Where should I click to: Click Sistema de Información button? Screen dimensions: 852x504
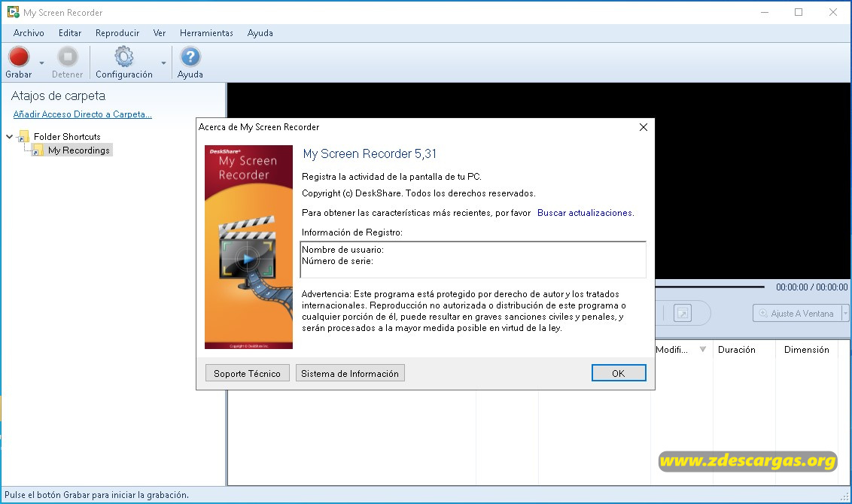click(x=350, y=373)
